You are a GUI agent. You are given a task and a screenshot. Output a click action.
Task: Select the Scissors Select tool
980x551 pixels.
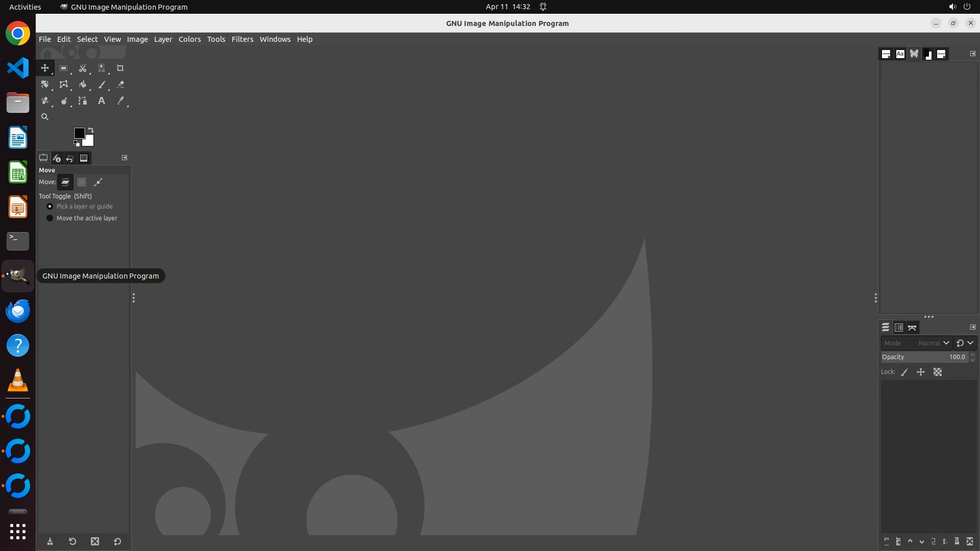tap(83, 68)
